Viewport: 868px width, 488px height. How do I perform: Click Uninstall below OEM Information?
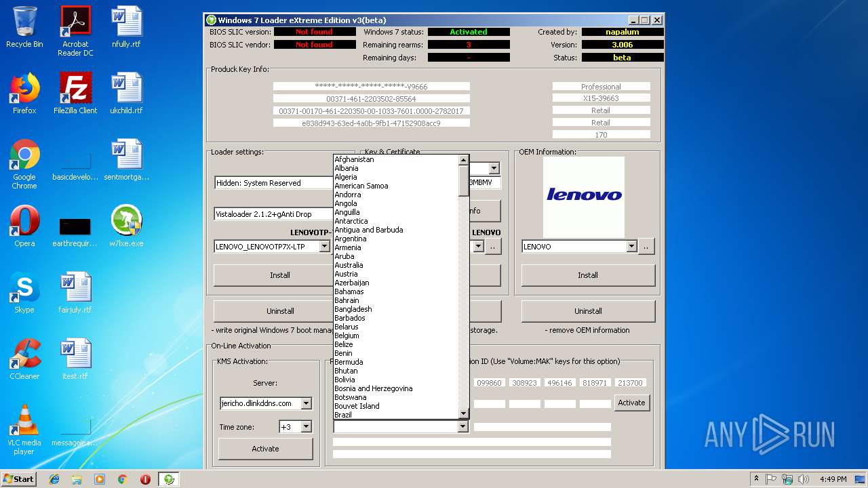pyautogui.click(x=588, y=311)
